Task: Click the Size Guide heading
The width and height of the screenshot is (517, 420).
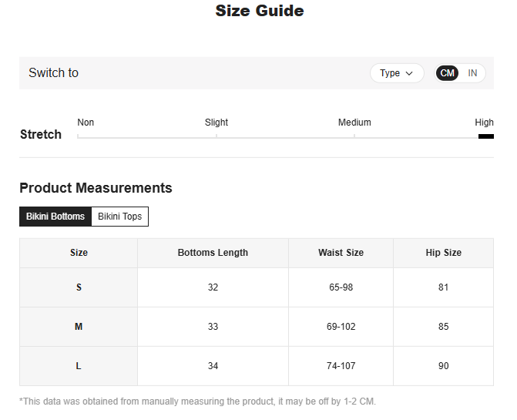Action: pyautogui.click(x=259, y=11)
